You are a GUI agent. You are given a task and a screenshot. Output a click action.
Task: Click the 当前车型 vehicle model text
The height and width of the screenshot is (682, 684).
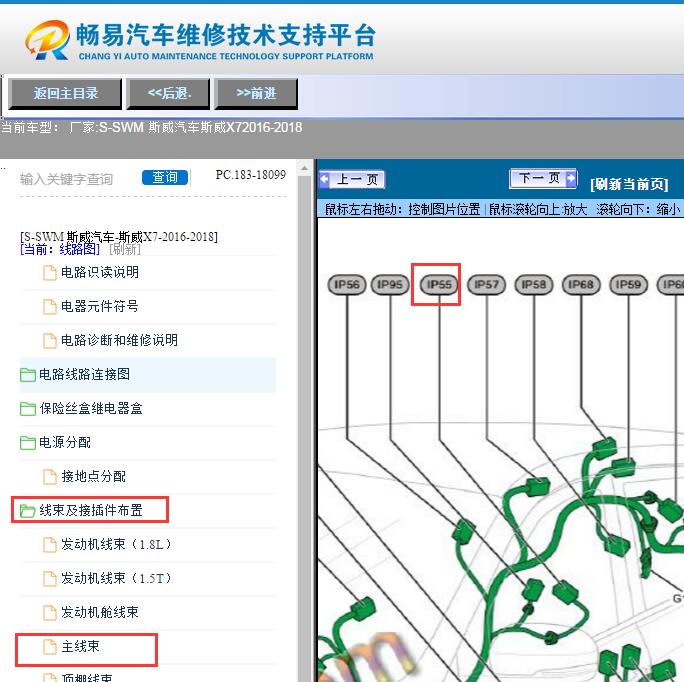[152, 127]
